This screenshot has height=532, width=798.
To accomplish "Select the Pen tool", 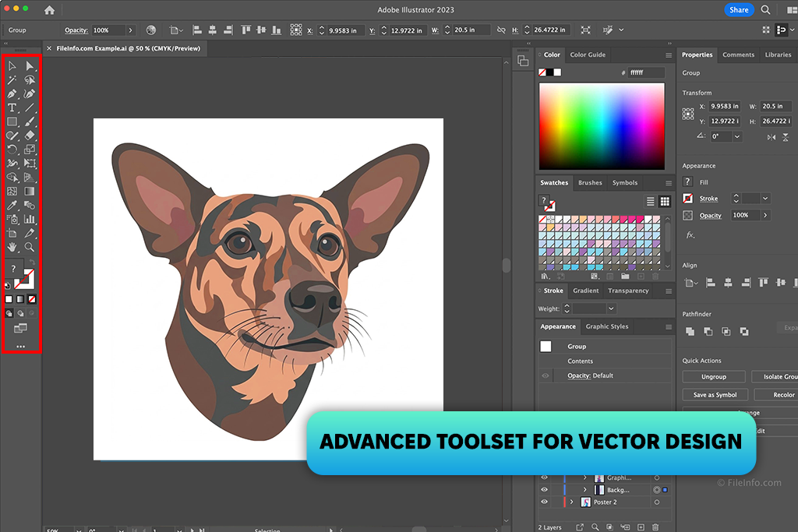I will (12, 93).
